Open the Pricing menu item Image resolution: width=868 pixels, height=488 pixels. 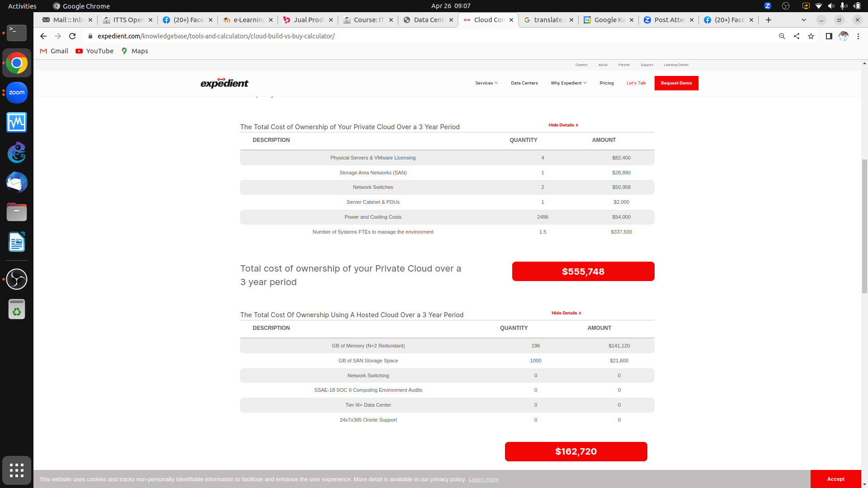pos(606,83)
